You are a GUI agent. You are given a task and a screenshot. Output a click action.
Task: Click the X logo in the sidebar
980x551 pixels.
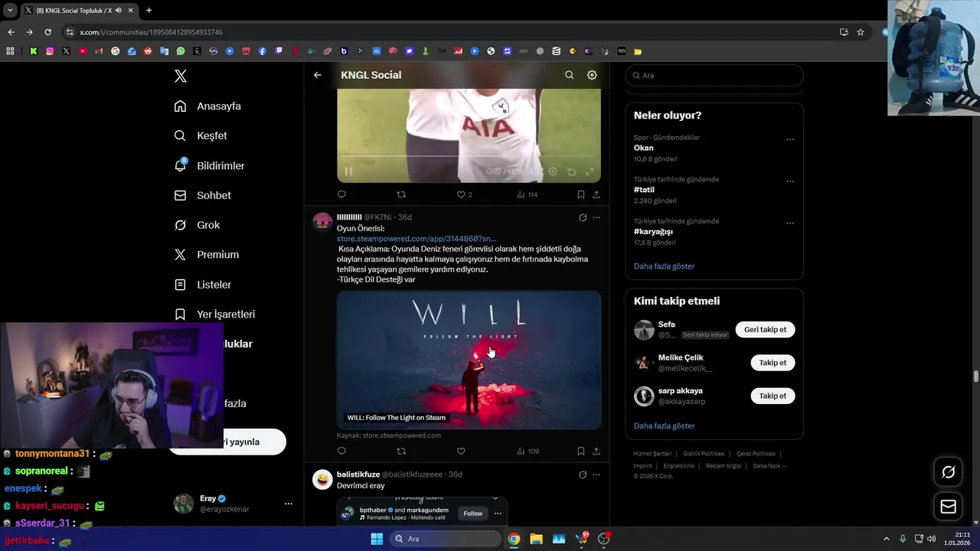181,76
